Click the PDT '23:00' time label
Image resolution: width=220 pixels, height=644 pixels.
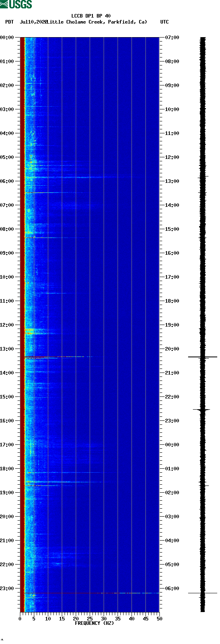point(7,589)
